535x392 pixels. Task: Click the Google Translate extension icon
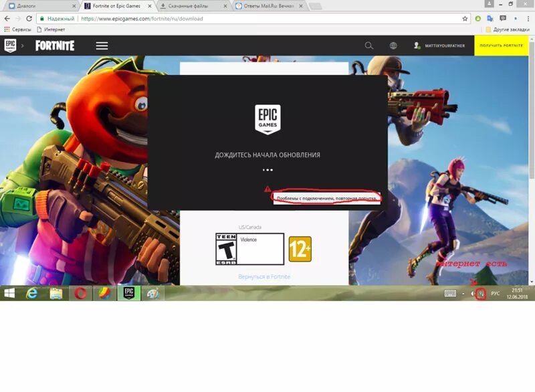pos(490,19)
